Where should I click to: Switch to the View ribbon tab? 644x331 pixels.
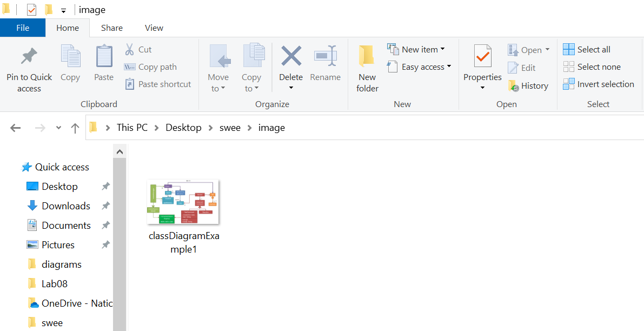pos(154,28)
